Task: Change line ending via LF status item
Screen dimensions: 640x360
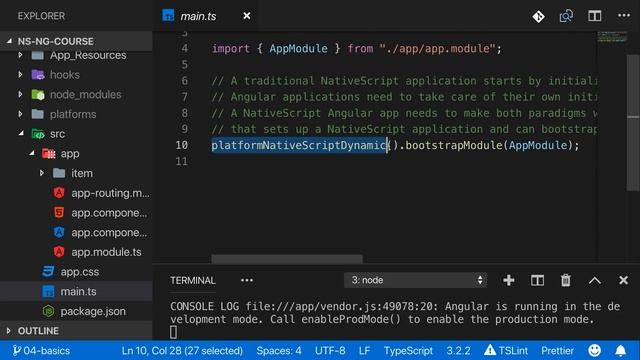Action: (364, 351)
